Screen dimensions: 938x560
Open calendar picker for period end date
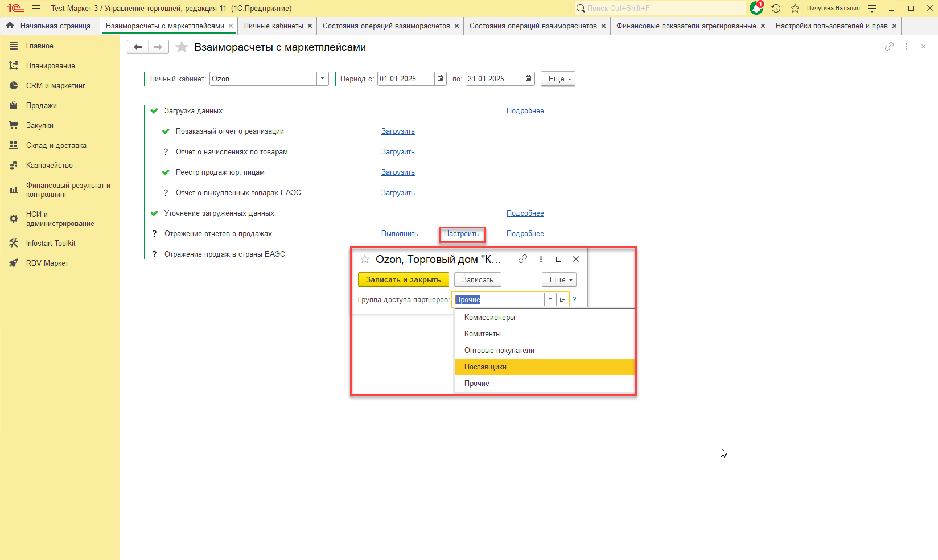(529, 79)
